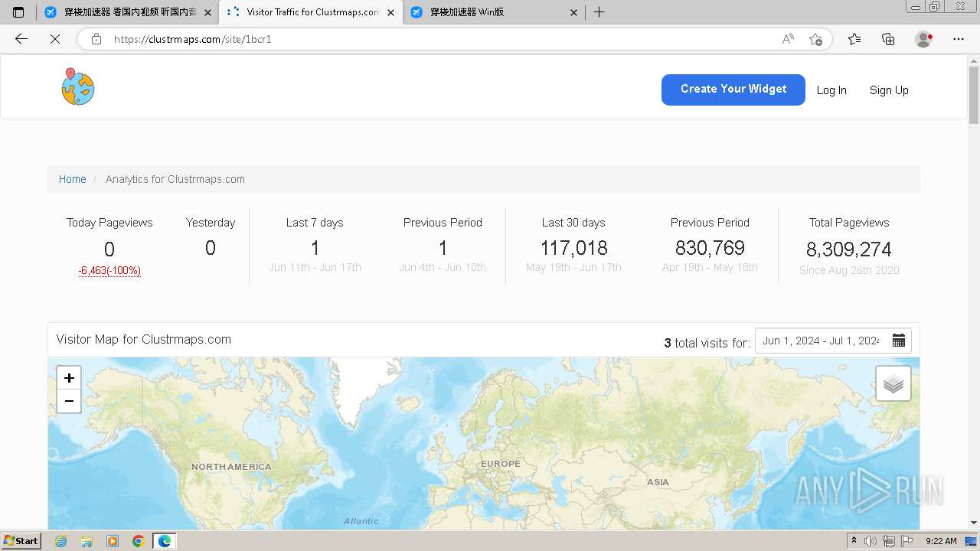Open Edge tab actions menu

coord(19,12)
